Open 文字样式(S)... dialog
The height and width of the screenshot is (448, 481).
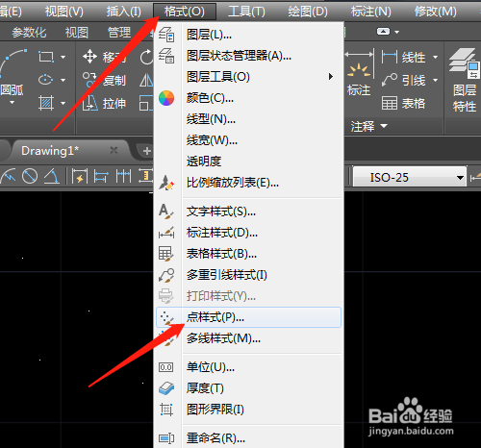point(248,212)
